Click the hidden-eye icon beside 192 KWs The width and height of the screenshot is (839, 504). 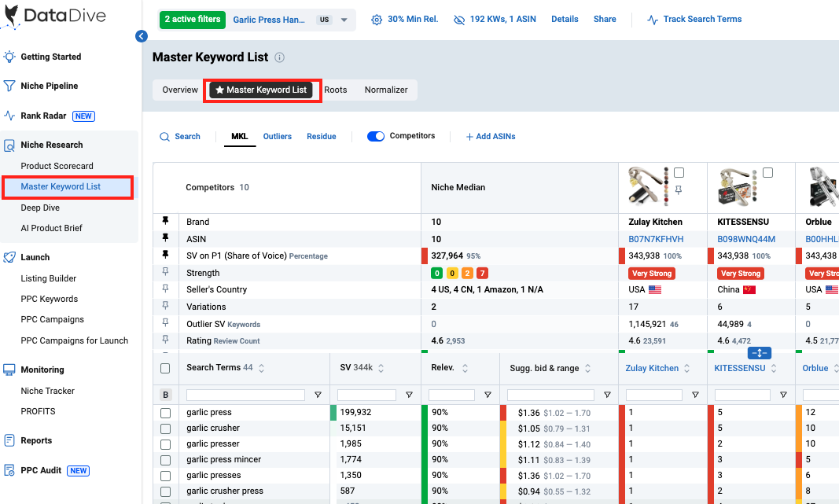[459, 20]
